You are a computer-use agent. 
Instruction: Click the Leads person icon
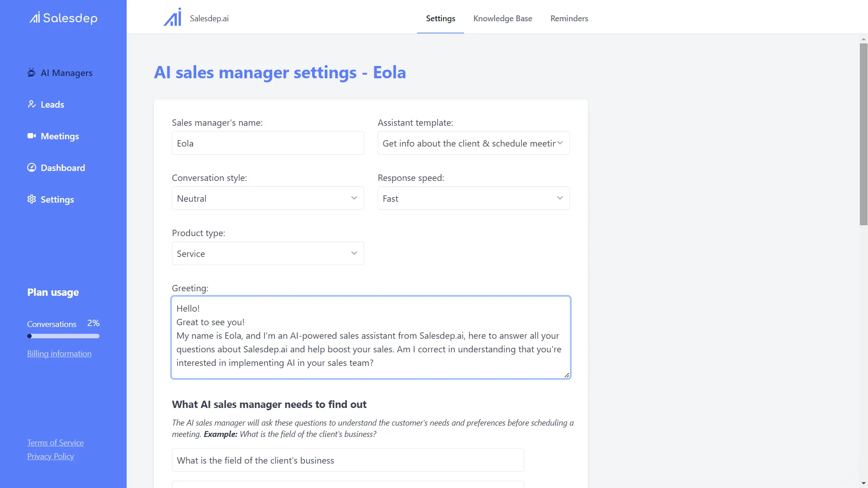point(31,104)
